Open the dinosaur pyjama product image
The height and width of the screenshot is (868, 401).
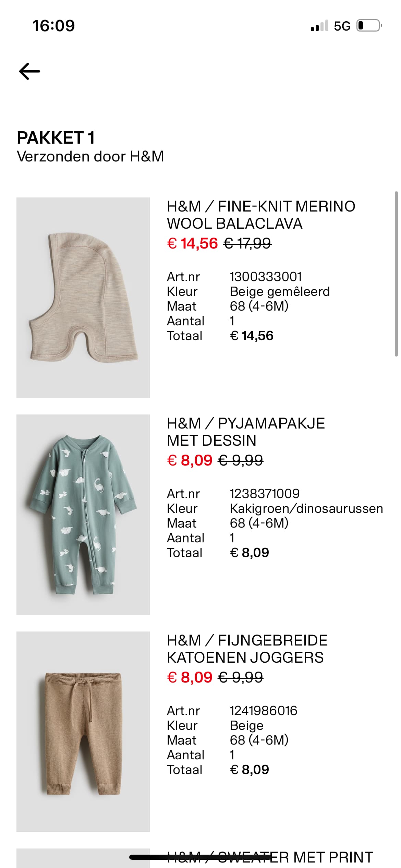[83, 514]
